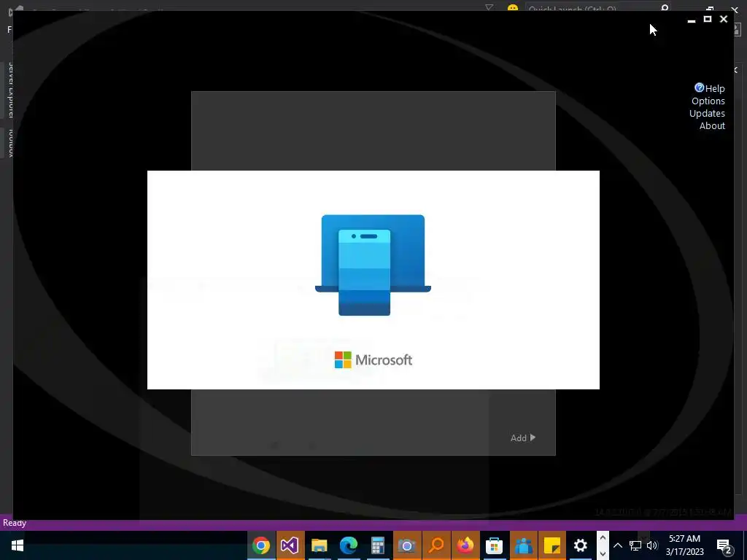The width and height of the screenshot is (747, 560).
Task: Open File Explorer from taskbar
Action: click(x=320, y=545)
